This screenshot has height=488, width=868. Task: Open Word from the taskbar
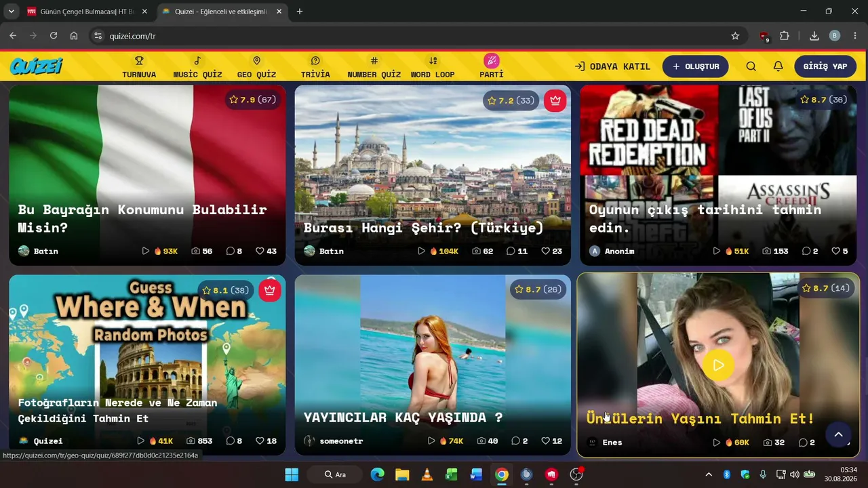tap(477, 474)
